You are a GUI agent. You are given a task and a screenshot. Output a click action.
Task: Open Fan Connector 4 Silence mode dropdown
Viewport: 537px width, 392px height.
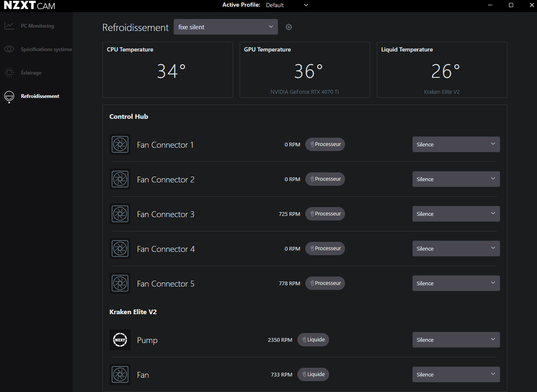(x=456, y=249)
